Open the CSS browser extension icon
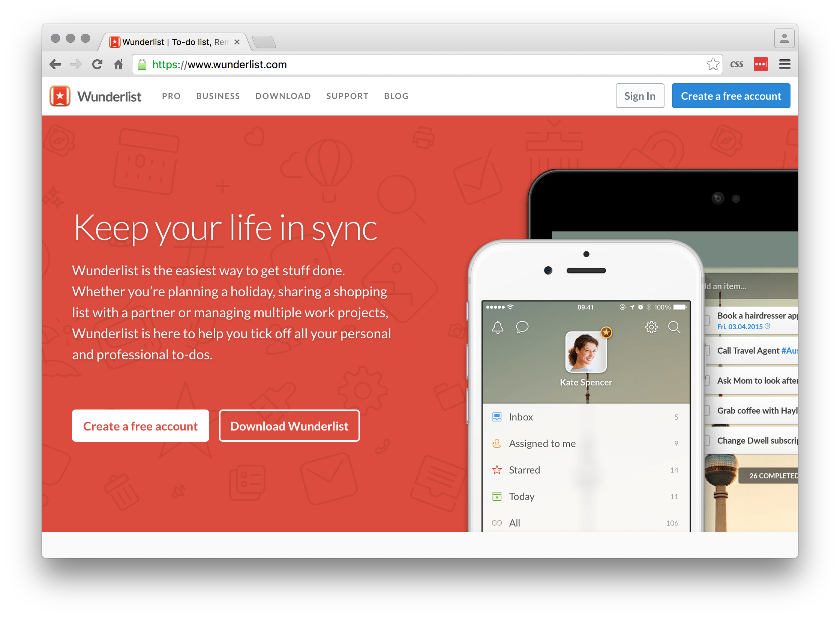Screen dimensions: 840x618 (x=737, y=64)
